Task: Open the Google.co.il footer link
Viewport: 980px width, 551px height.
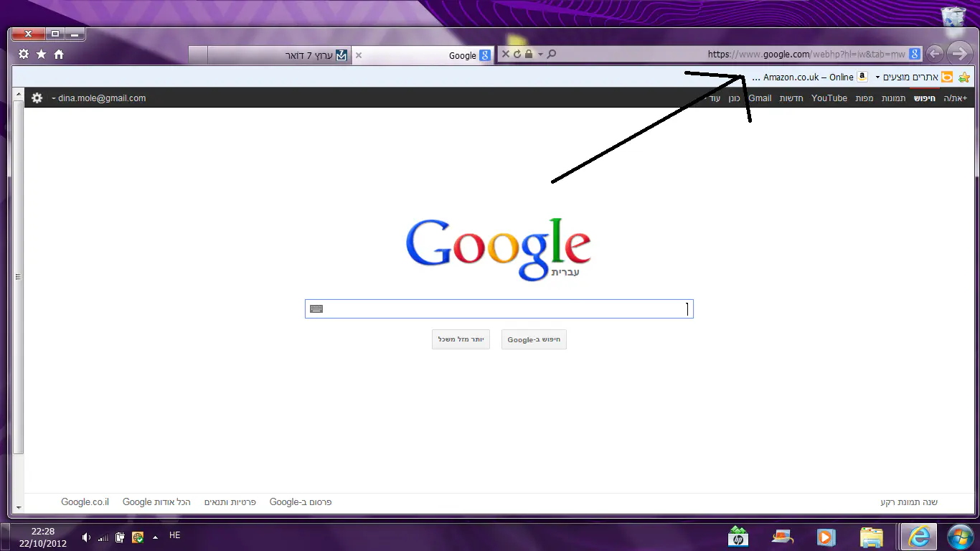Action: [x=85, y=502]
